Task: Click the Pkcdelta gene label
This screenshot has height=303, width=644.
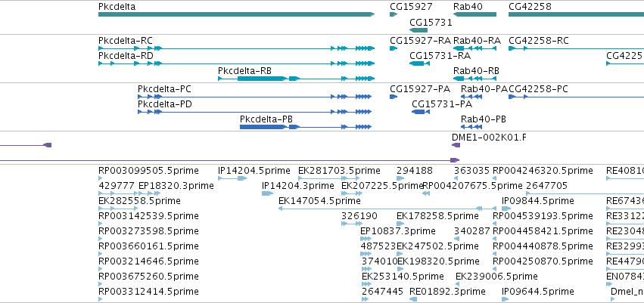Action: tap(117, 7)
